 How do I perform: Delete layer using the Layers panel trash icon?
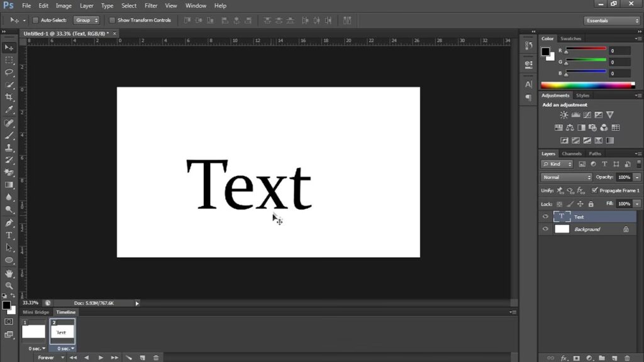[x=627, y=358]
